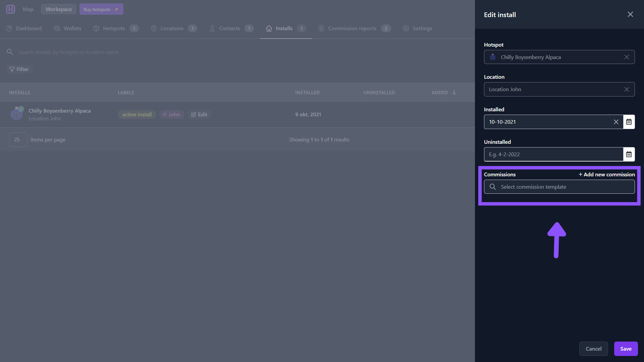Click the active install label
Screen dimensions: 644x362
[137, 115]
